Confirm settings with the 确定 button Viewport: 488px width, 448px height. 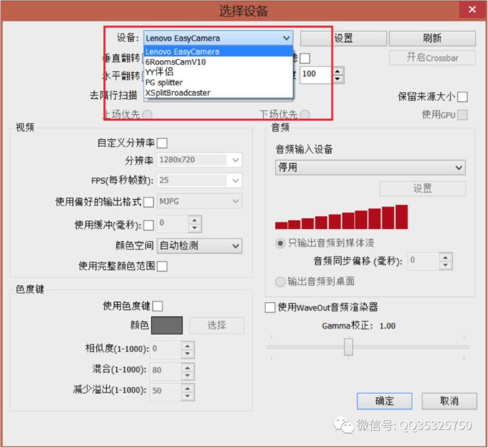tap(385, 401)
